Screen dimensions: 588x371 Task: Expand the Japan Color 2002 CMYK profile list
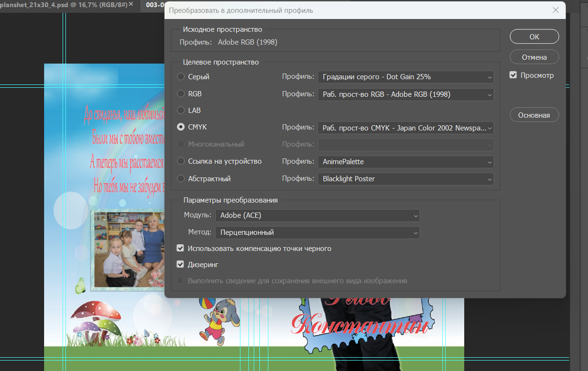tap(406, 128)
